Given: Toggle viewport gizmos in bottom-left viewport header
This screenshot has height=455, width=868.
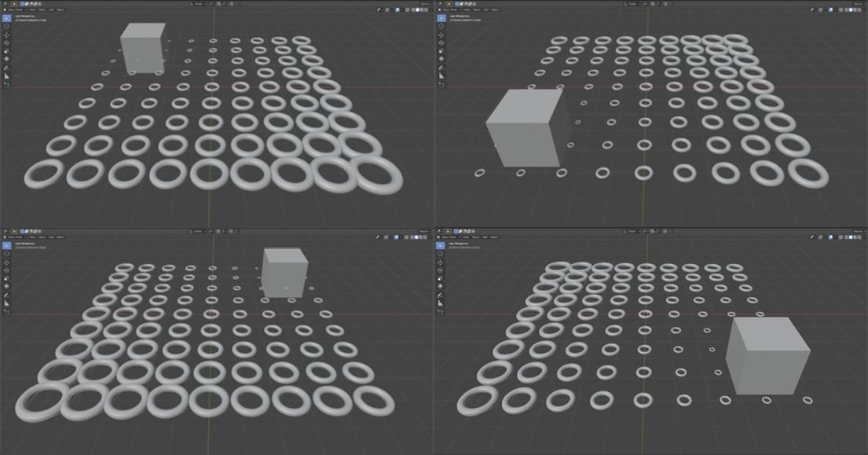Looking at the screenshot, I should click(387, 237).
